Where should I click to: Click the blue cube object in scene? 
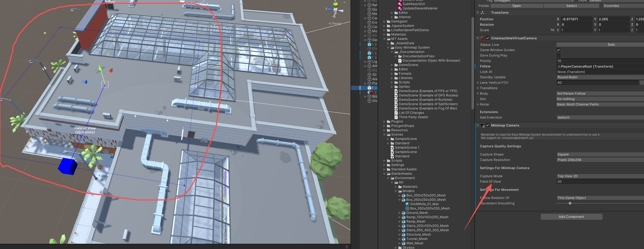(x=67, y=166)
